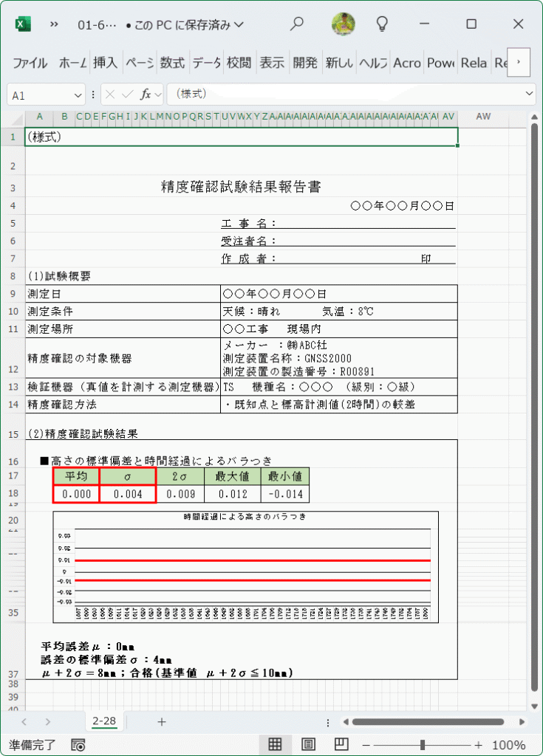Screen dimensions: 543x756
Task: Select column A header
Action: point(40,117)
